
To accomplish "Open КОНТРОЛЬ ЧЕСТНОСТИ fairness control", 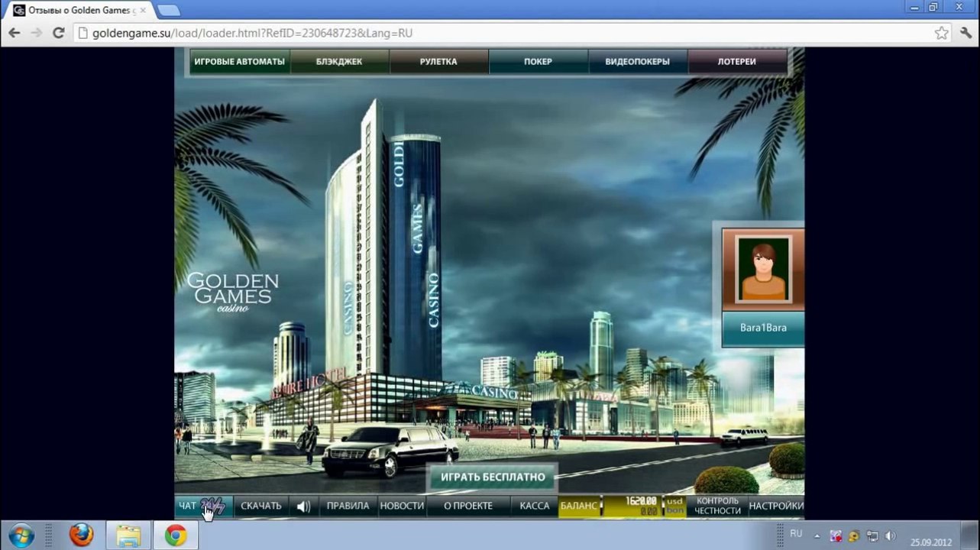I will click(x=718, y=506).
